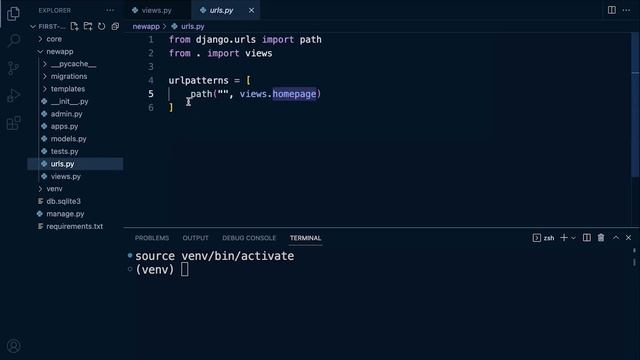Open requirements.txt file
Image resolution: width=640 pixels, height=360 pixels.
75,226
